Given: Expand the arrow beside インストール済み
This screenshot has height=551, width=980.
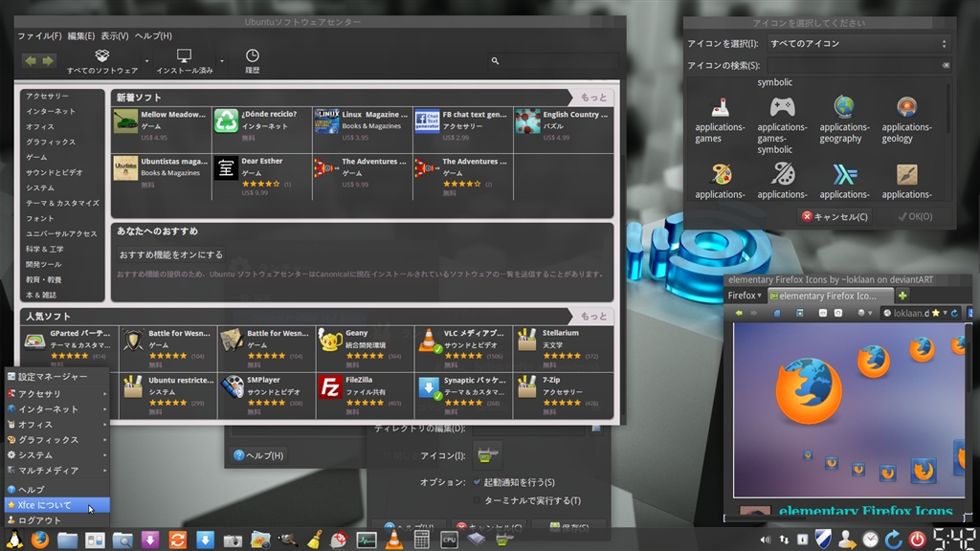Looking at the screenshot, I should (222, 61).
